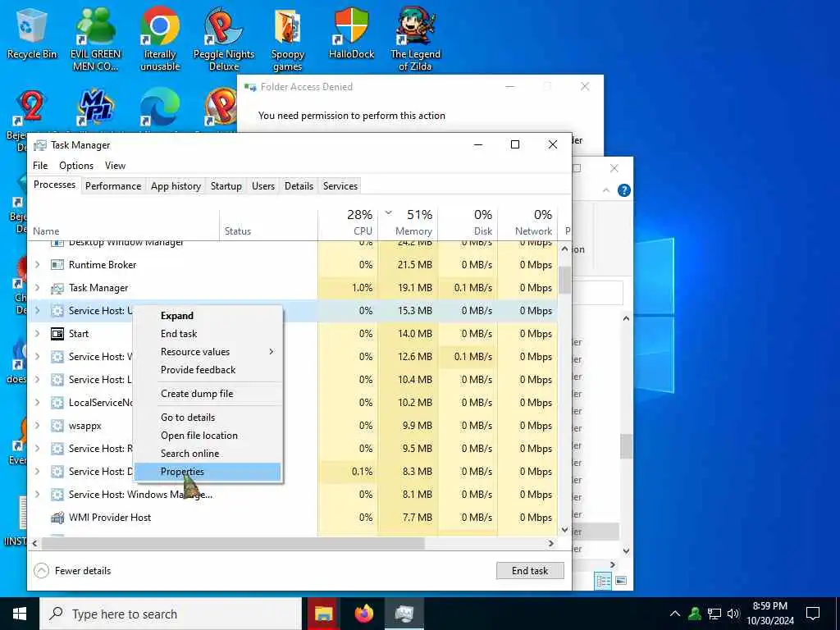The height and width of the screenshot is (630, 840).
Task: Sort processes by the CPU column
Action: click(348, 222)
